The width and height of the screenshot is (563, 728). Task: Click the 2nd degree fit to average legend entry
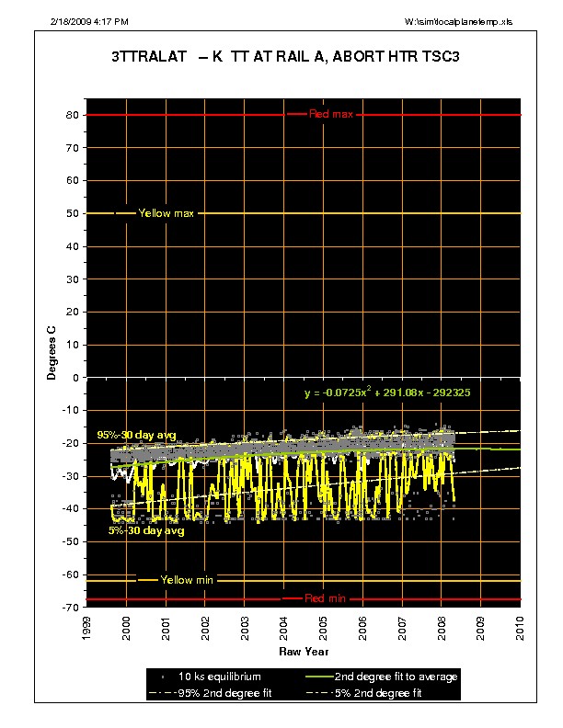click(404, 677)
